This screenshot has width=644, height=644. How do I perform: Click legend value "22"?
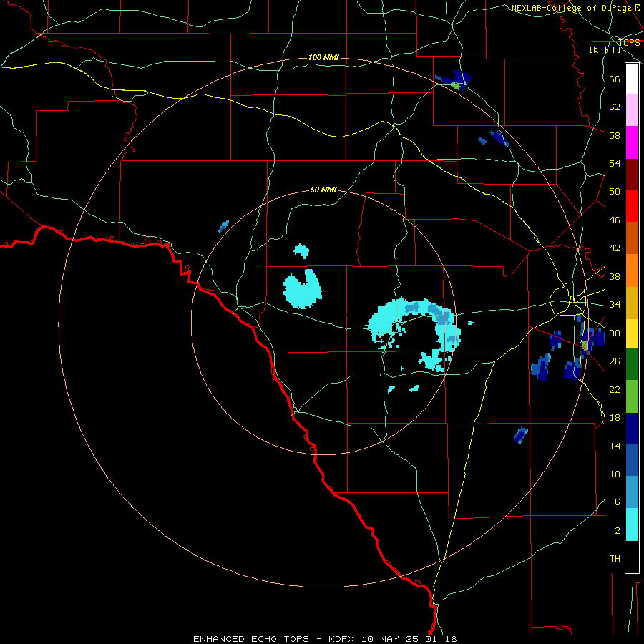pos(615,389)
